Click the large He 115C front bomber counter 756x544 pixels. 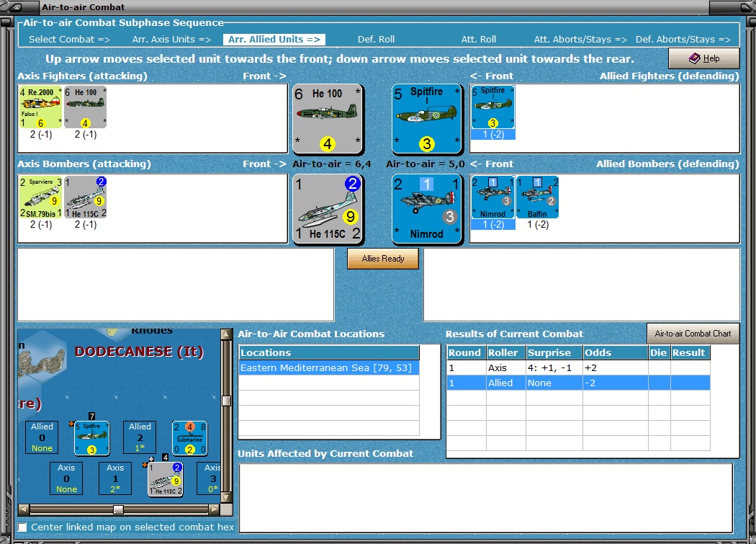pos(328,208)
